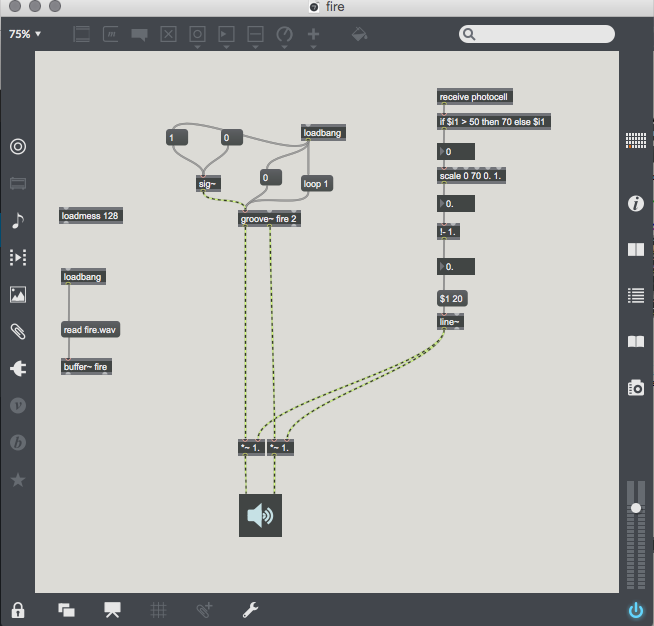Viewport: 654px width, 626px height.
Task: Select the loadbang object above loop 1
Action: click(x=323, y=133)
